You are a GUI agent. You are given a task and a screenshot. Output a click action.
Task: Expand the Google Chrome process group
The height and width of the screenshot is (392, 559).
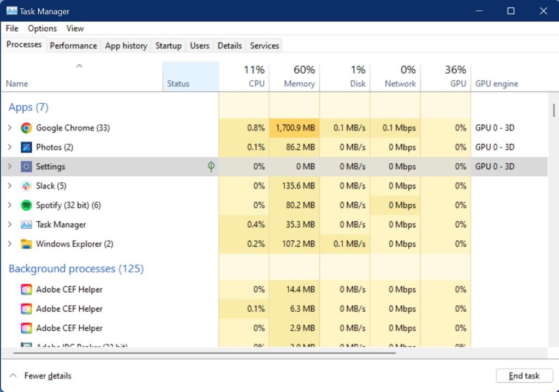tap(9, 128)
